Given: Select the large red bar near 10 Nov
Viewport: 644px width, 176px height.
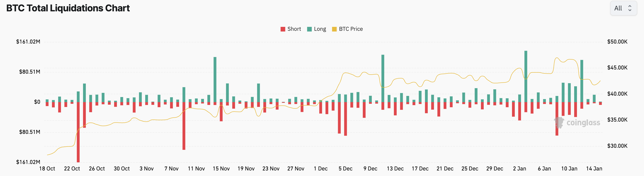Looking at the screenshot, I should [x=184, y=126].
